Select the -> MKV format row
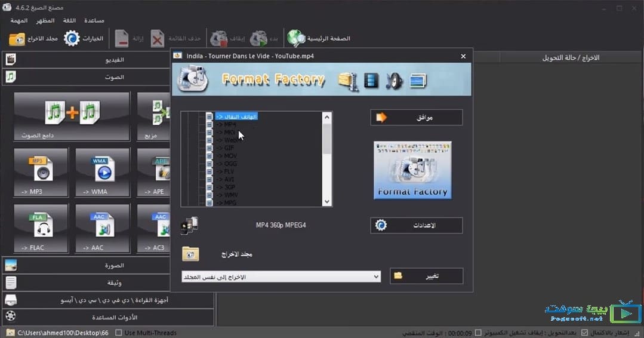The width and height of the screenshot is (644, 338). 226,132
